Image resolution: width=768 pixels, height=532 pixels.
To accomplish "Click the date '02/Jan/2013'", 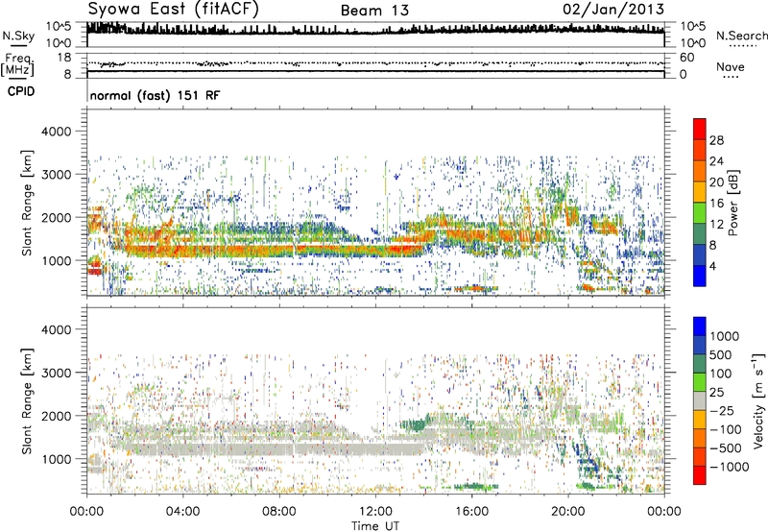I will point(613,10).
